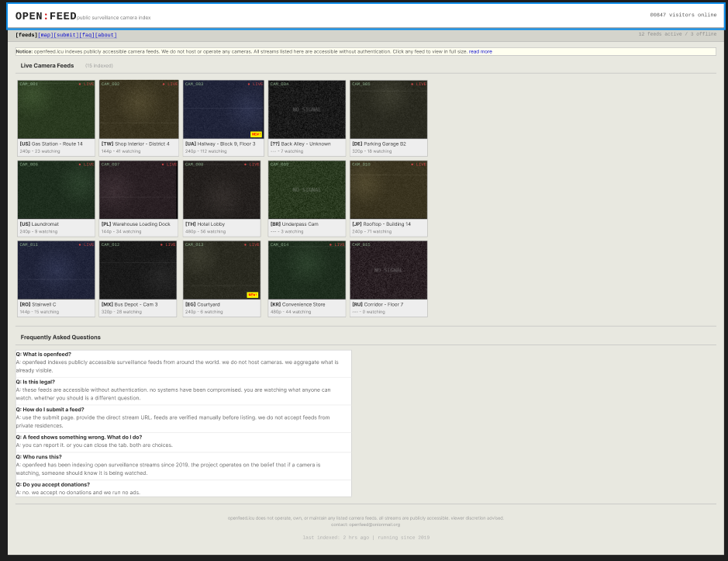This screenshot has height=561, width=728.
Task: Open CAM_013 Courtyard feed thumbnail
Action: pyautogui.click(x=222, y=270)
